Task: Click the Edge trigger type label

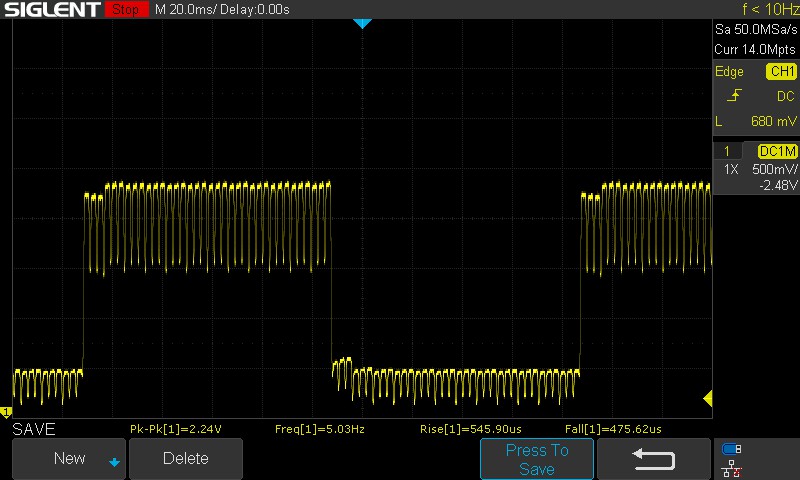Action: 729,71
